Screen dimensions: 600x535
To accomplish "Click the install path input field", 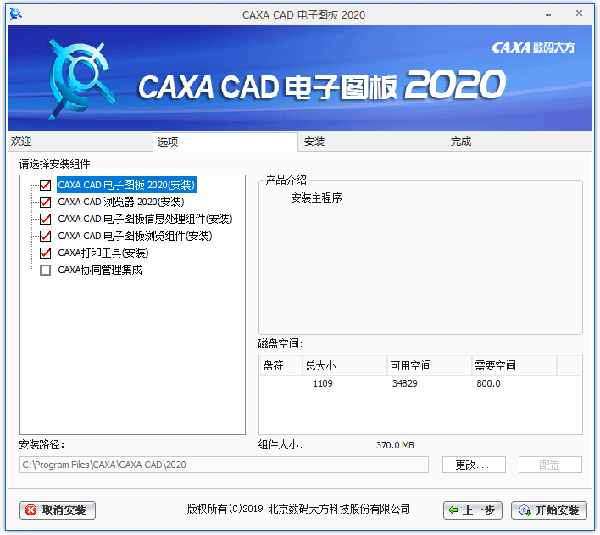I will (224, 465).
